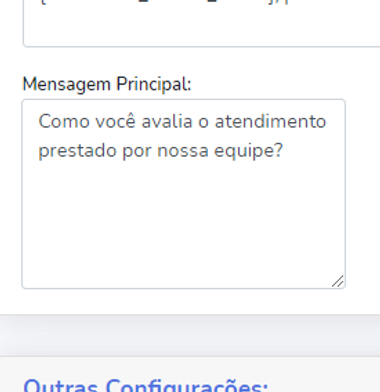Place cursor on the word 'Como'
This screenshot has width=380, height=392.
[x=64, y=121]
